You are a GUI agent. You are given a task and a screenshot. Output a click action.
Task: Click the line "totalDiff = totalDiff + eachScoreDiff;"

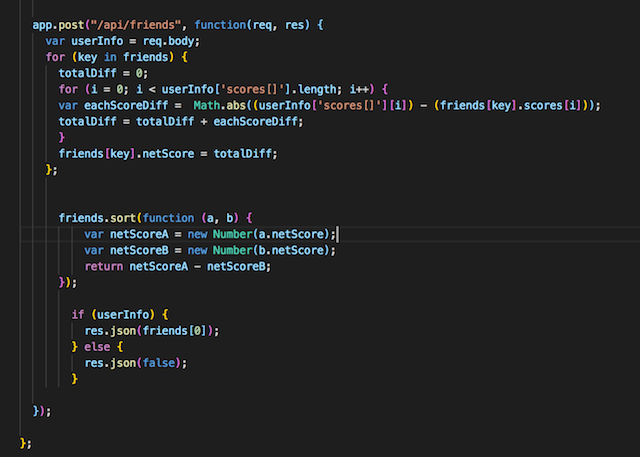(181, 122)
